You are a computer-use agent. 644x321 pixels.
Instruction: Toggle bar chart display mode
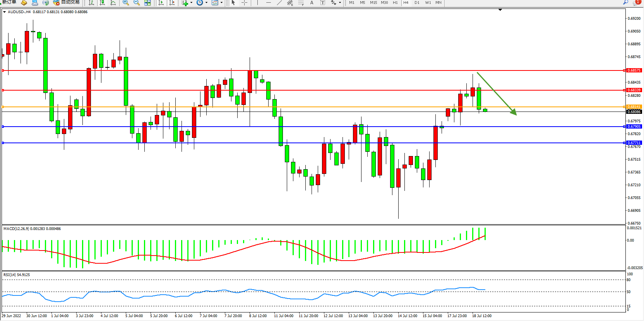pyautogui.click(x=91, y=3)
